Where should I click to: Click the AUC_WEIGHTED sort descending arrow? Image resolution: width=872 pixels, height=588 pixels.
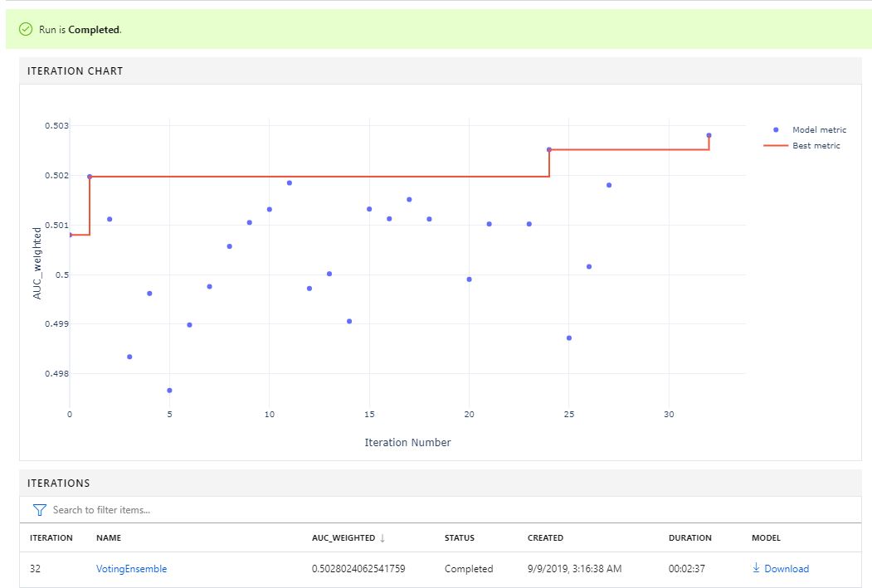coord(382,537)
